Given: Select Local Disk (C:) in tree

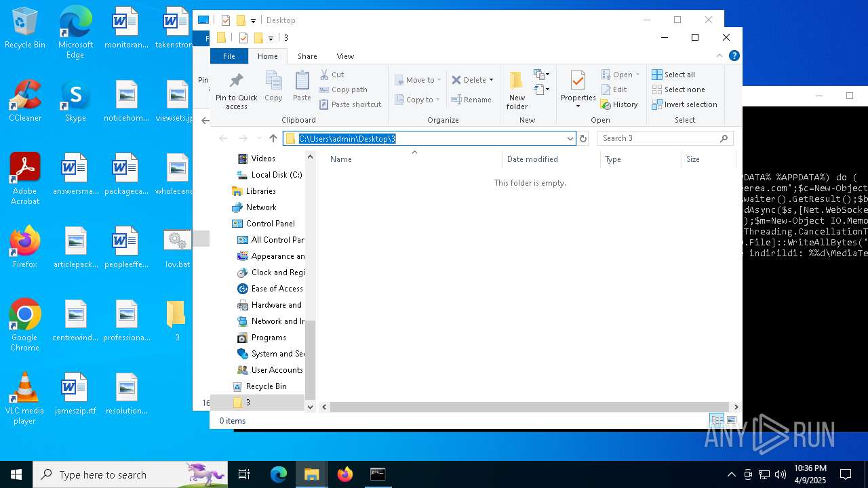Looking at the screenshot, I should (270, 175).
